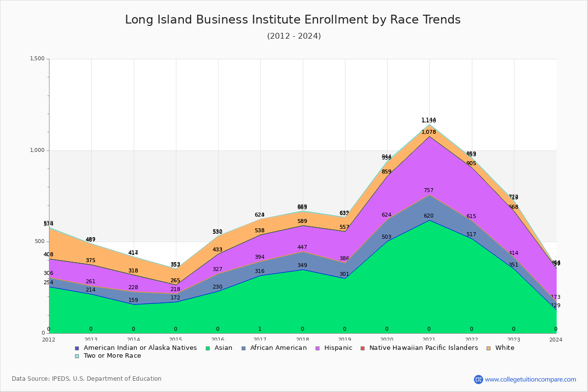Click the 2019 x-axis label
The height and width of the screenshot is (392, 588).
[344, 340]
